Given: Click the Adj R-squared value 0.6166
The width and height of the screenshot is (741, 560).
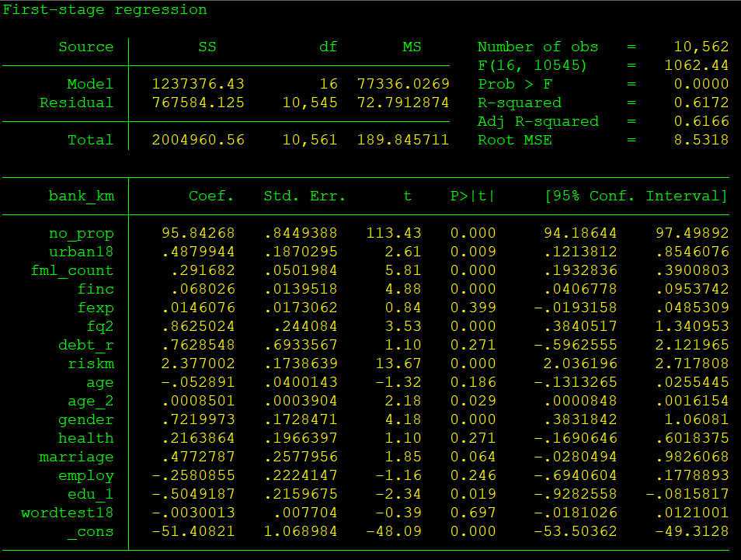Looking at the screenshot, I should pyautogui.click(x=701, y=121).
